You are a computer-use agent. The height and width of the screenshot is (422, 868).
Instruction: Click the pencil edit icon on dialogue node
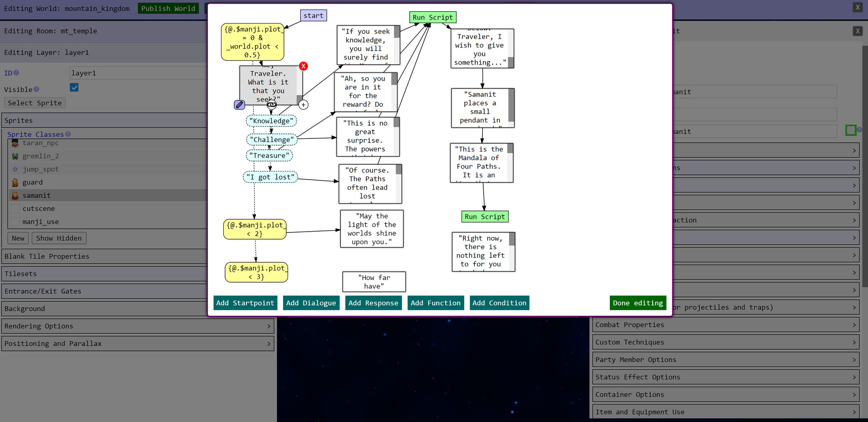point(240,105)
